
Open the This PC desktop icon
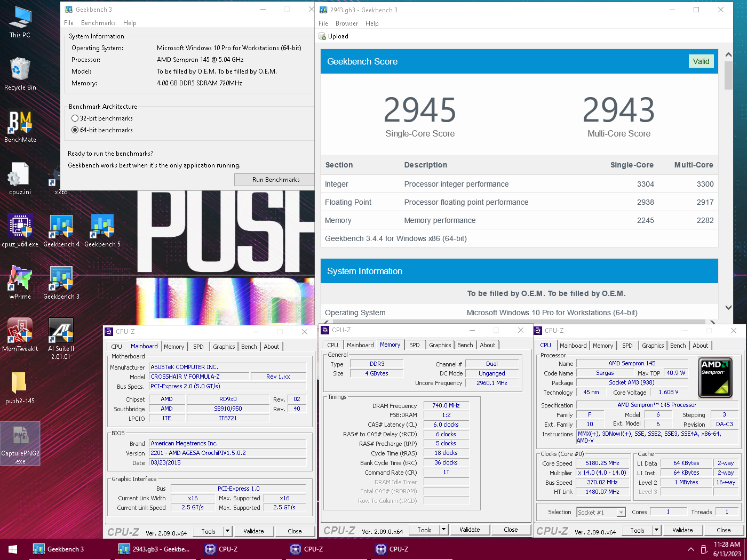(x=20, y=21)
